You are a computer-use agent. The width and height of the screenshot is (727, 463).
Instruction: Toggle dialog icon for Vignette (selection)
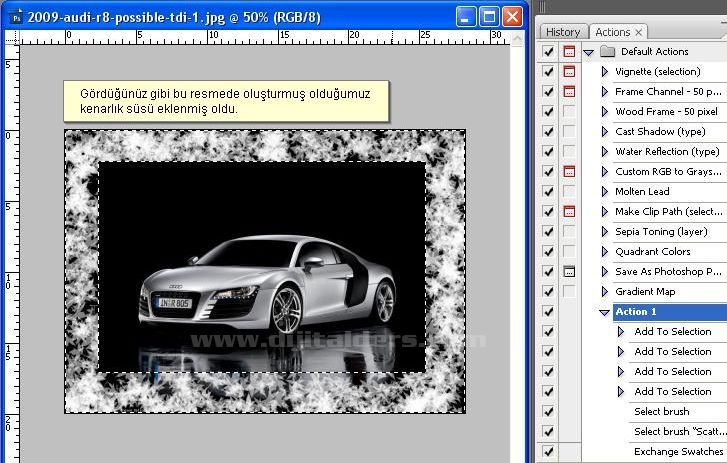569,71
